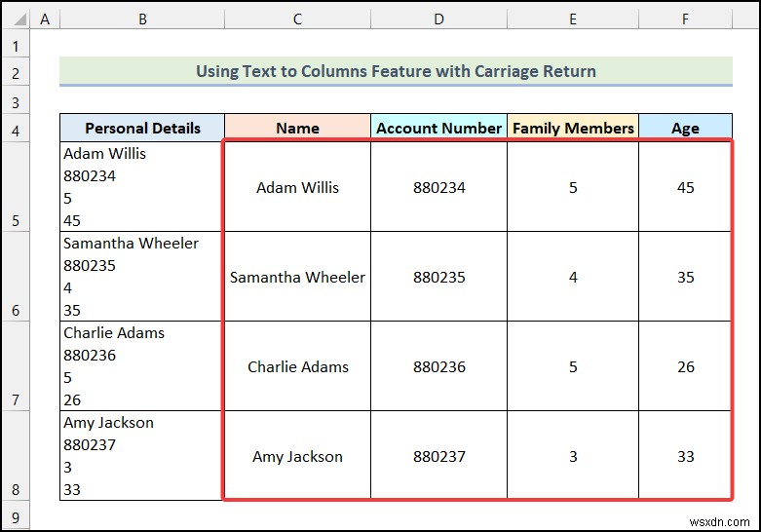Click Family Members value 3 for Amy Jackson
This screenshot has width=761, height=532.
573,456
